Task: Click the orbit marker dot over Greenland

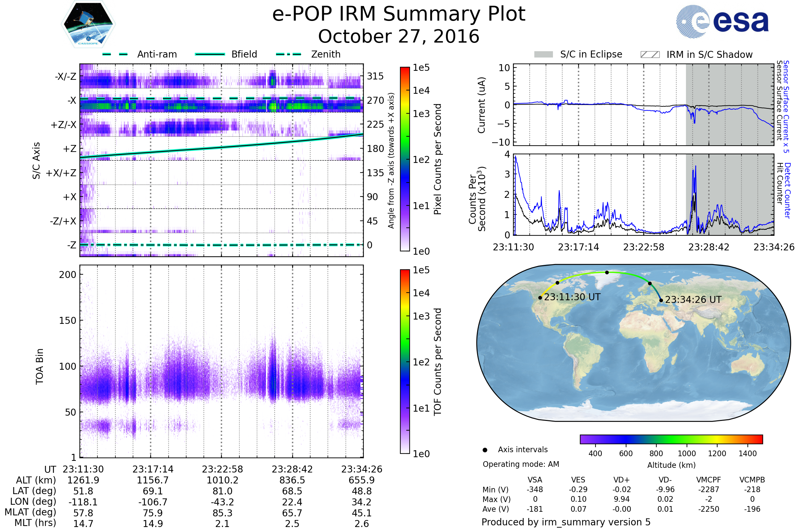Action: [607, 272]
